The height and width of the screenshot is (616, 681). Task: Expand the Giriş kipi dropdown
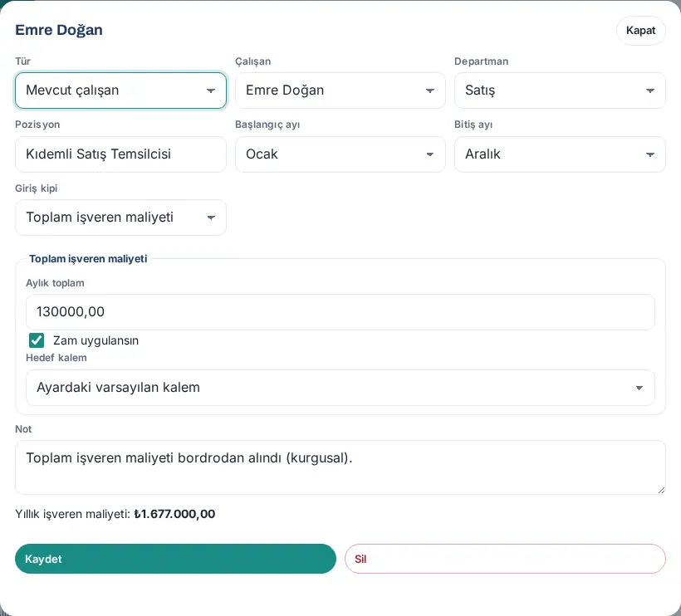pyautogui.click(x=120, y=218)
